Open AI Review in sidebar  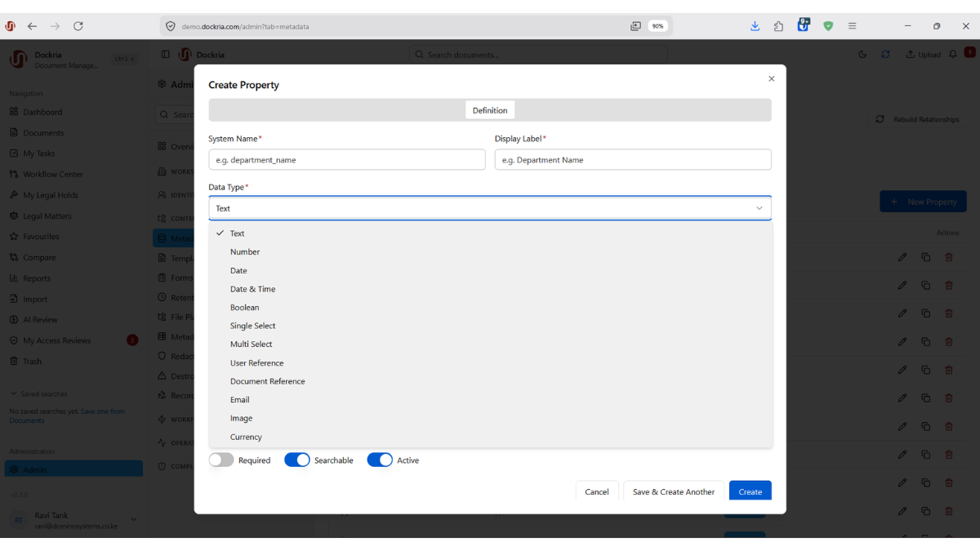pos(73,320)
